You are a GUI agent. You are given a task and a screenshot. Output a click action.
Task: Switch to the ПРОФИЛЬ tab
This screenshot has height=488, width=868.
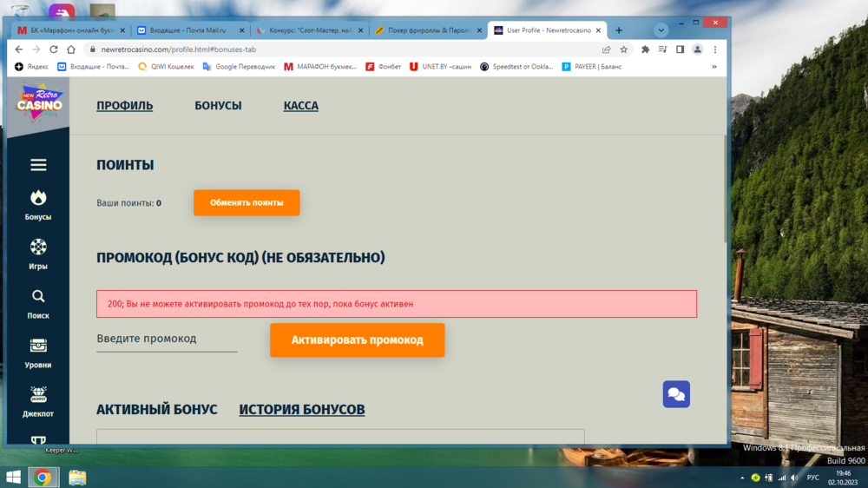(124, 106)
